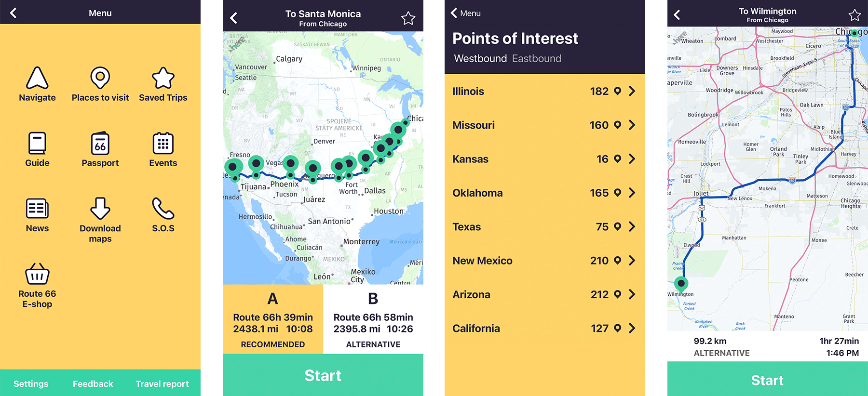Open the Feedback tab
This screenshot has height=396, width=868.
pos(93,383)
